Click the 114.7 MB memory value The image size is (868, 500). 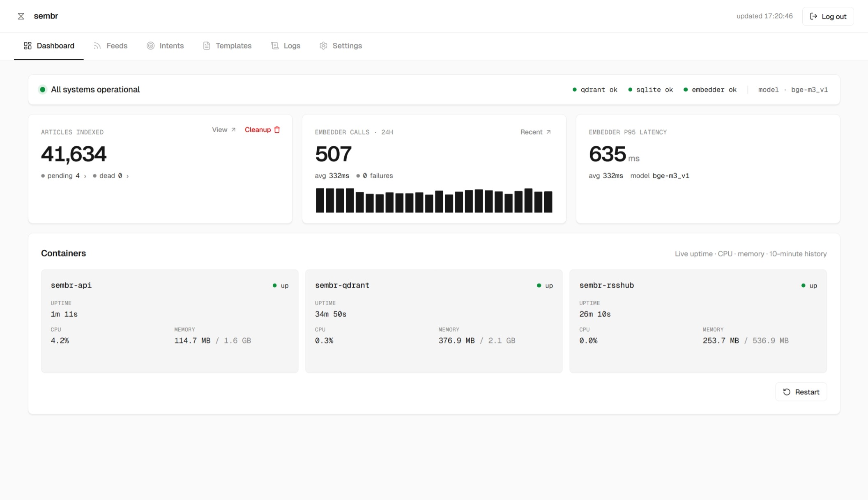[x=192, y=341]
